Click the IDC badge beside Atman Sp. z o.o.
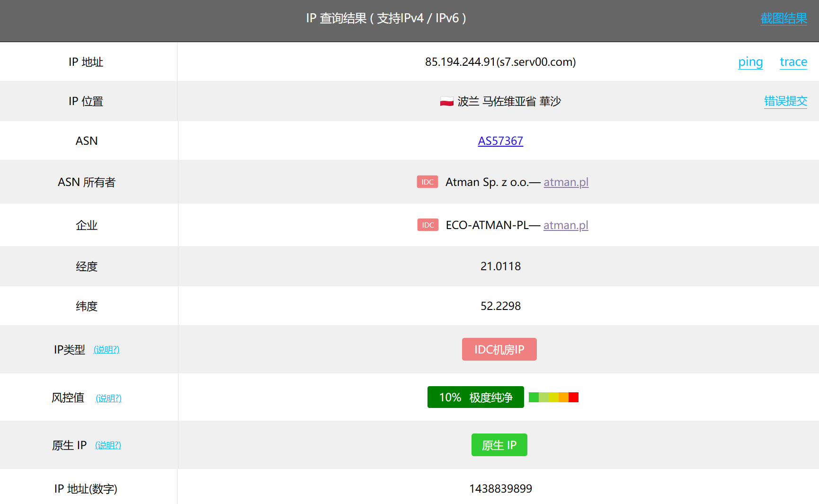 (427, 182)
